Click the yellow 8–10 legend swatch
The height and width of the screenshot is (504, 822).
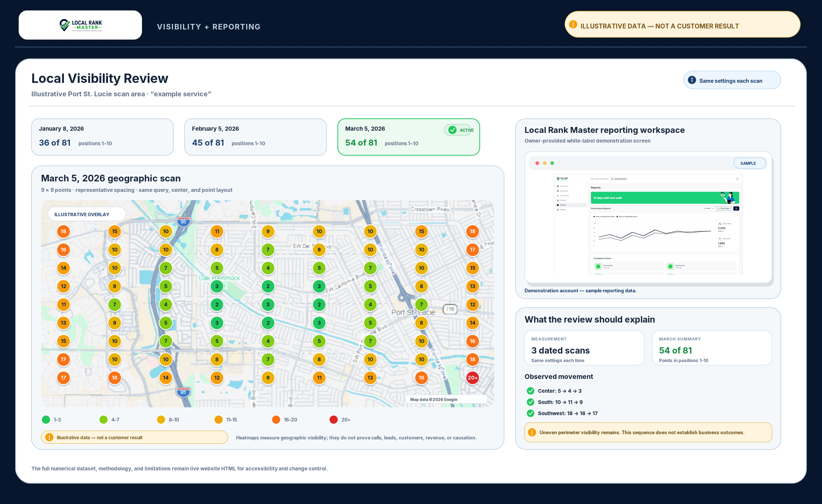[161, 420]
